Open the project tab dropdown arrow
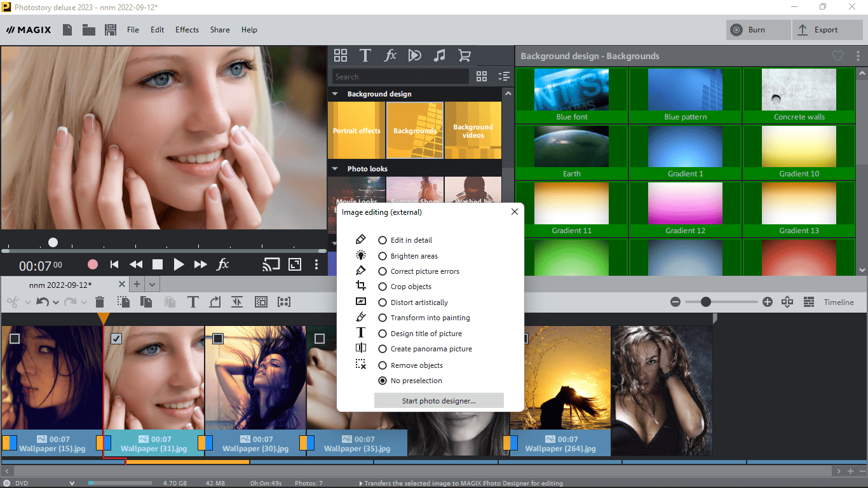Screen dimensions: 868x488 pos(153,285)
